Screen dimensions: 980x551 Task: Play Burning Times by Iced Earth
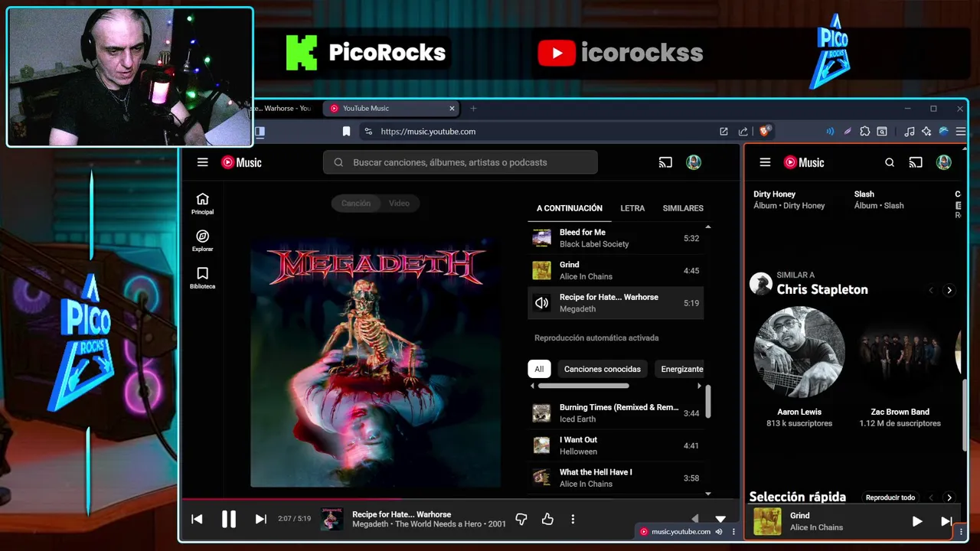click(x=616, y=413)
